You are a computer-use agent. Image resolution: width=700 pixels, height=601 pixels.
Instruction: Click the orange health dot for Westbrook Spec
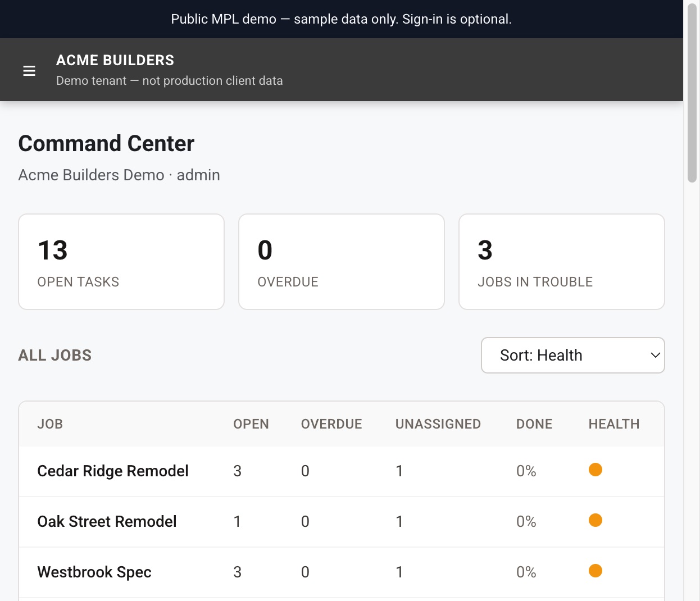pos(596,571)
